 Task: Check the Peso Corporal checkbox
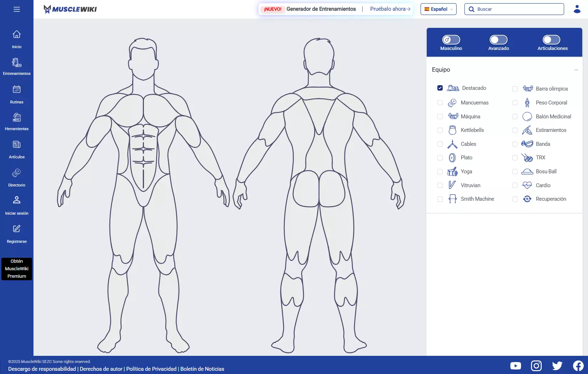pyautogui.click(x=515, y=103)
